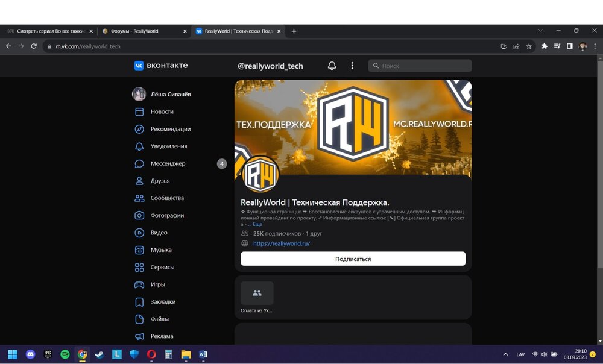Screen dimensions: 603x364
Task: Open Уведомления in sidebar
Action: [x=169, y=146]
